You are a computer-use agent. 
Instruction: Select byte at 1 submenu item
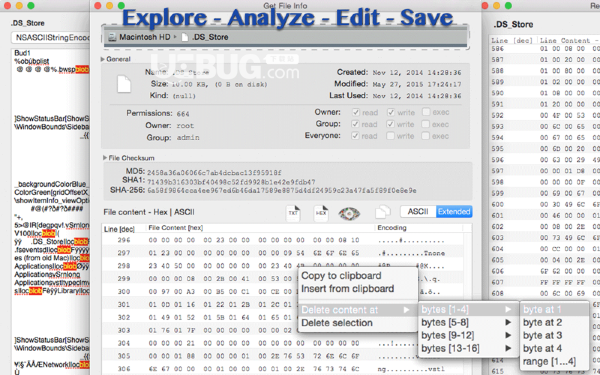[554, 309]
